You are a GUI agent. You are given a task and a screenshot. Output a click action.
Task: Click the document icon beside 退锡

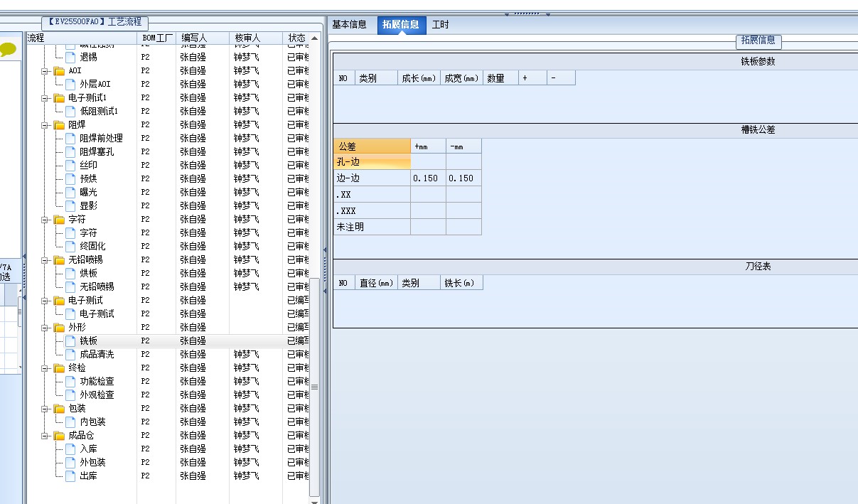pos(70,57)
